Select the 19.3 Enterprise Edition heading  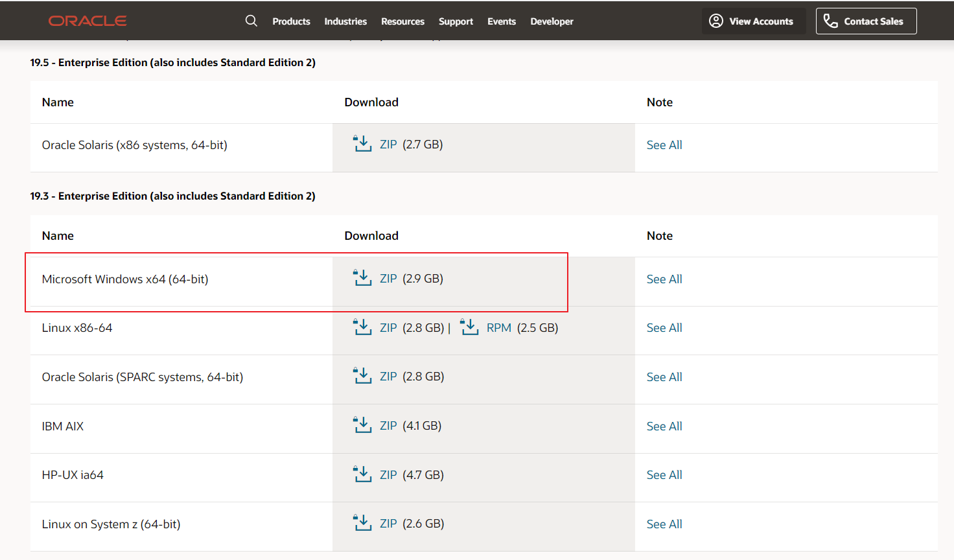point(173,196)
